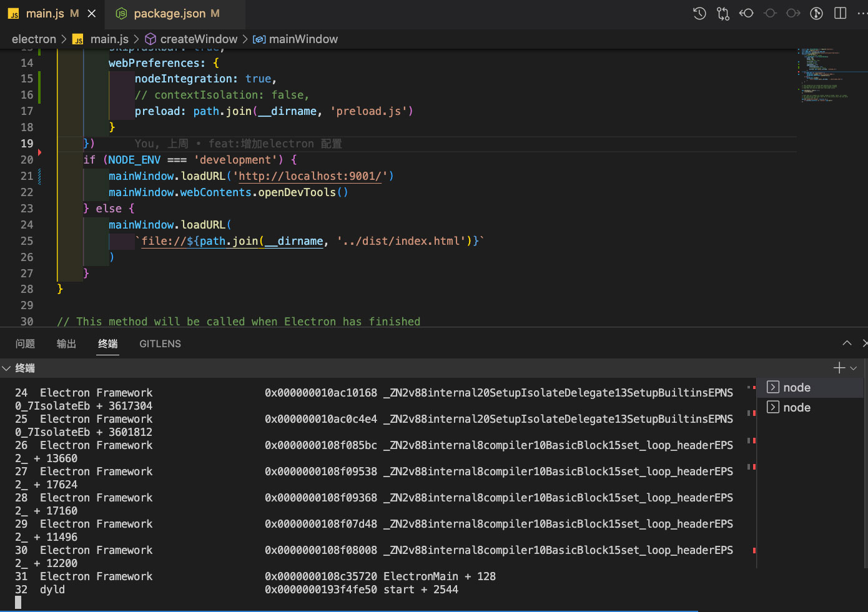The height and width of the screenshot is (612, 868).
Task: Open the GitLens file history icon
Action: pyautogui.click(x=699, y=13)
